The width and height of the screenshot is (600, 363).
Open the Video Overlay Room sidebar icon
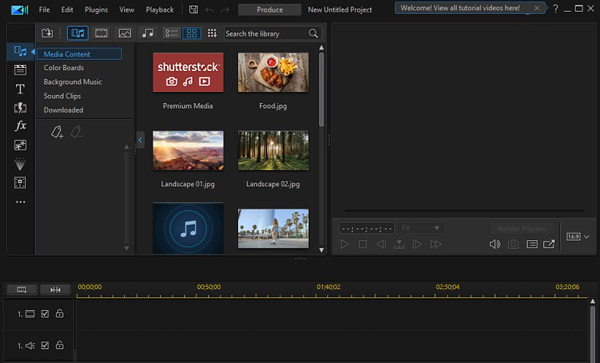coord(20,145)
